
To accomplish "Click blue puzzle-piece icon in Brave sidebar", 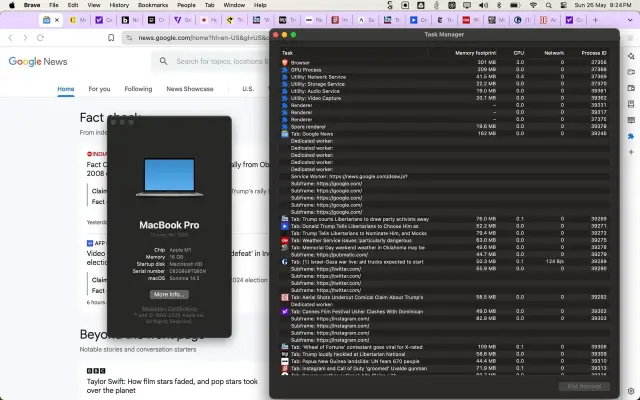I will [x=631, y=136].
